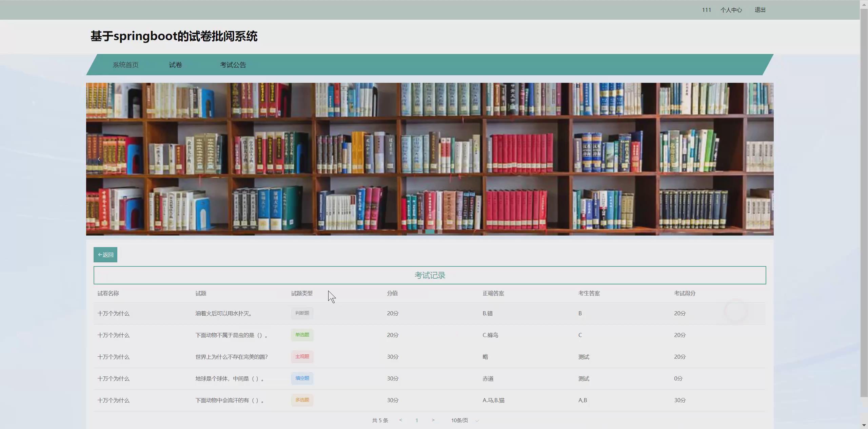Click the carousel next arrow
868x429 pixels.
761,159
